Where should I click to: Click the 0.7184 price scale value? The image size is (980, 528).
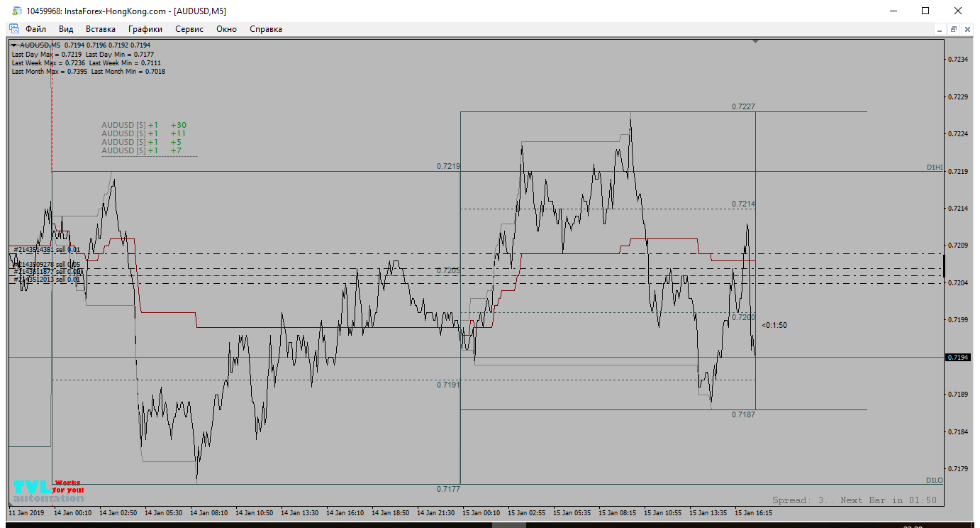coord(958,431)
